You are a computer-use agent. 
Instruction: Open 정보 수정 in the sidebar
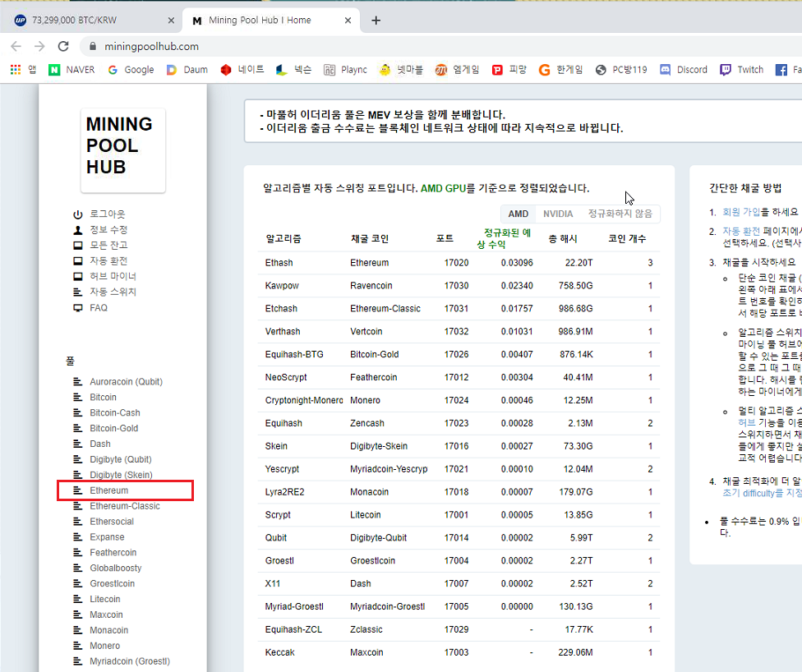pos(108,230)
